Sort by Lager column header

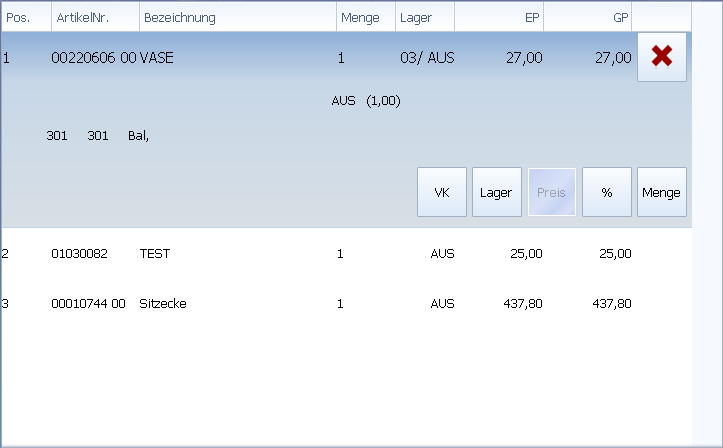(424, 17)
